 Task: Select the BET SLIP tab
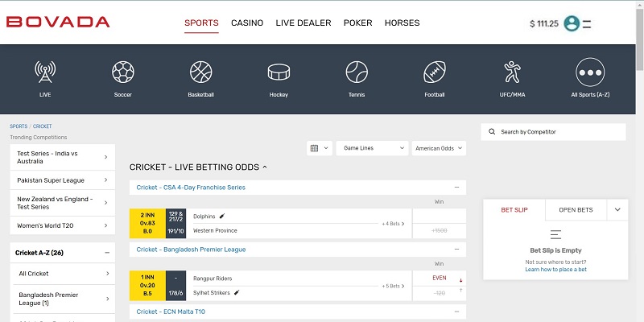[514, 210]
